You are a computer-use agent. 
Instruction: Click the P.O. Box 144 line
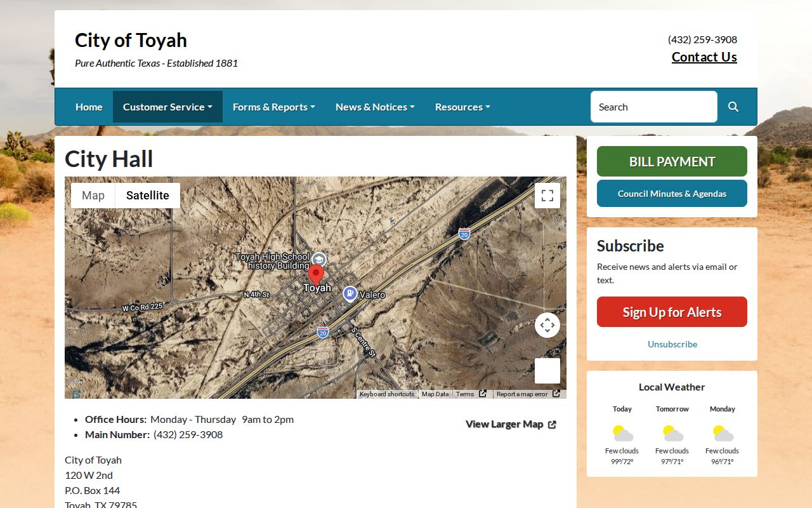[x=92, y=490]
